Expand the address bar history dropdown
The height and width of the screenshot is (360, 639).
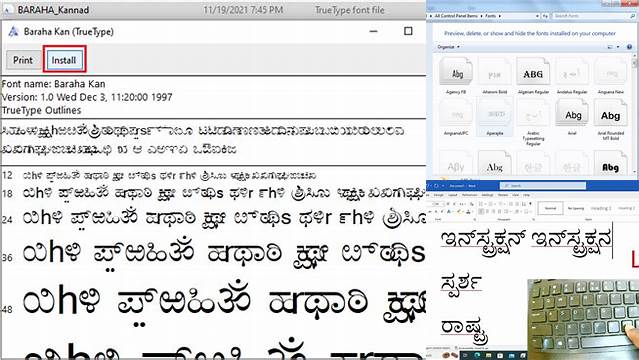pyautogui.click(x=537, y=16)
